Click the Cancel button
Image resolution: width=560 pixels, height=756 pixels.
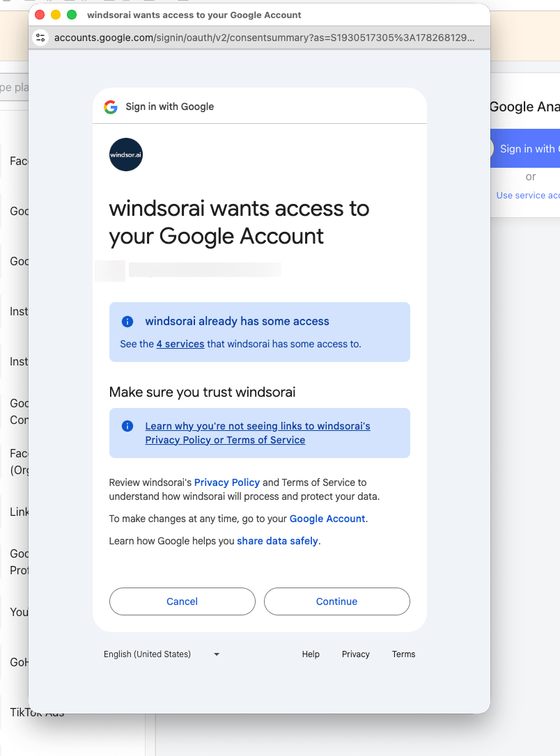(182, 601)
